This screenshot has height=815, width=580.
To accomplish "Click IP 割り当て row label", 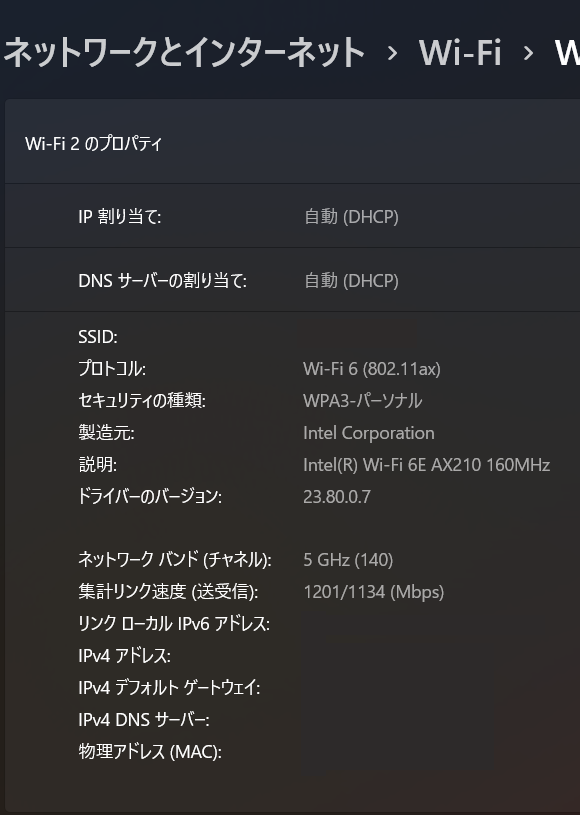I will tap(120, 216).
